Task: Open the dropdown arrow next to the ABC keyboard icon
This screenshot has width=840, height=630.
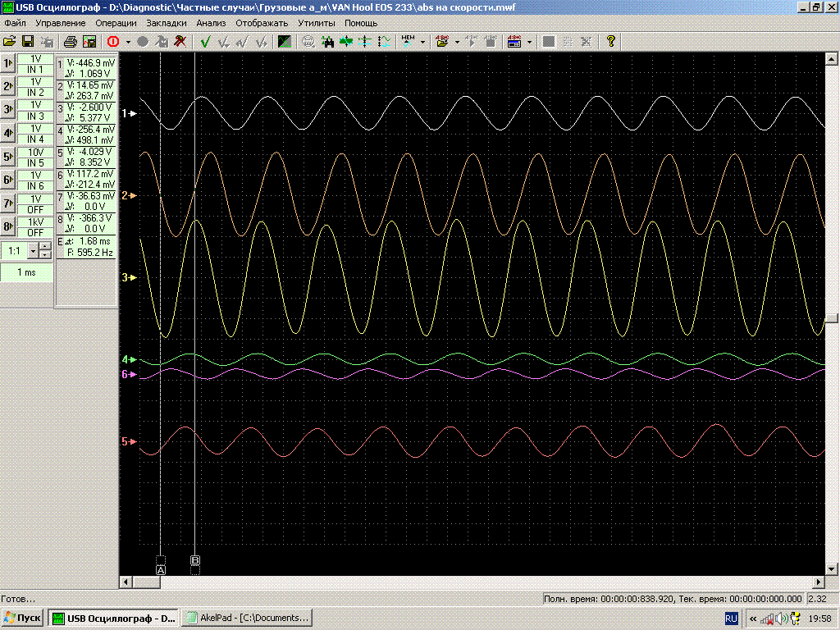Action: tap(529, 42)
